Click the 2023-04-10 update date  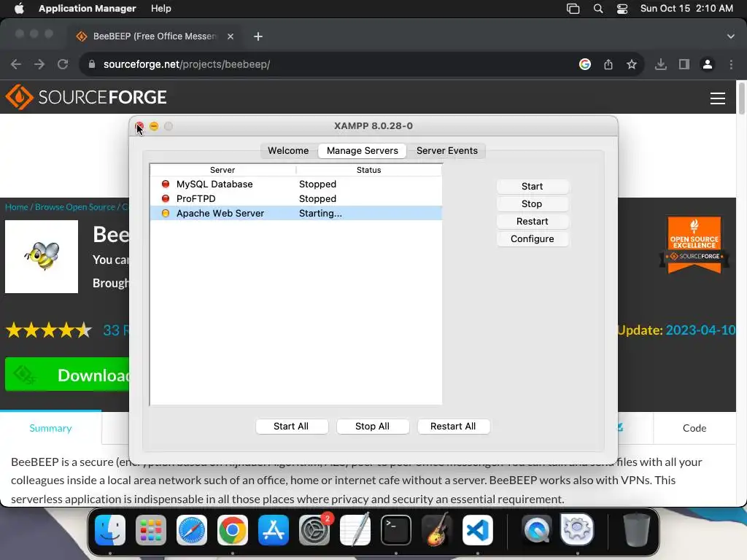700,330
